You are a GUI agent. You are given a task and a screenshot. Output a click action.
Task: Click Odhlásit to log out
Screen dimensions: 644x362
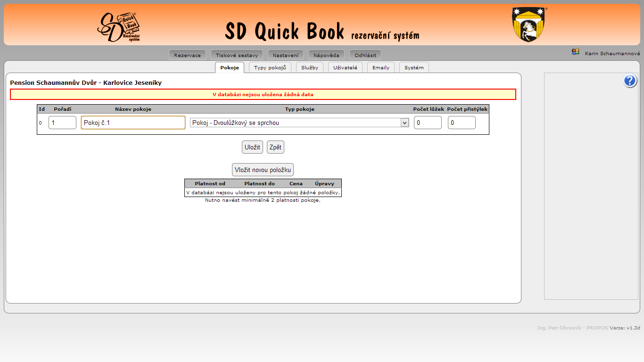click(365, 55)
